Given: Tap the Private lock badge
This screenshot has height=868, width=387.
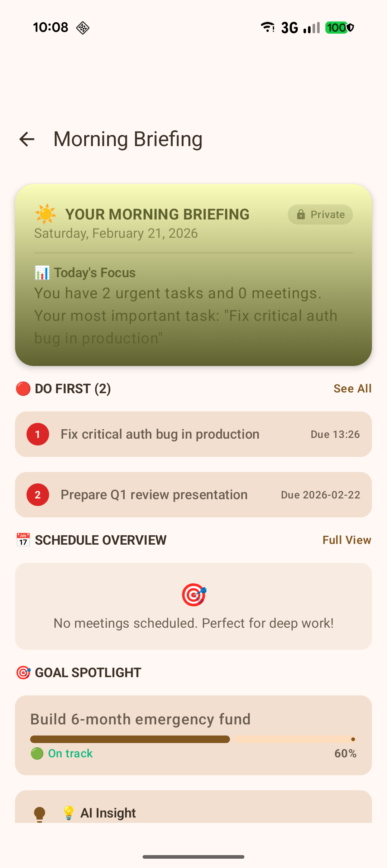Looking at the screenshot, I should tap(320, 214).
